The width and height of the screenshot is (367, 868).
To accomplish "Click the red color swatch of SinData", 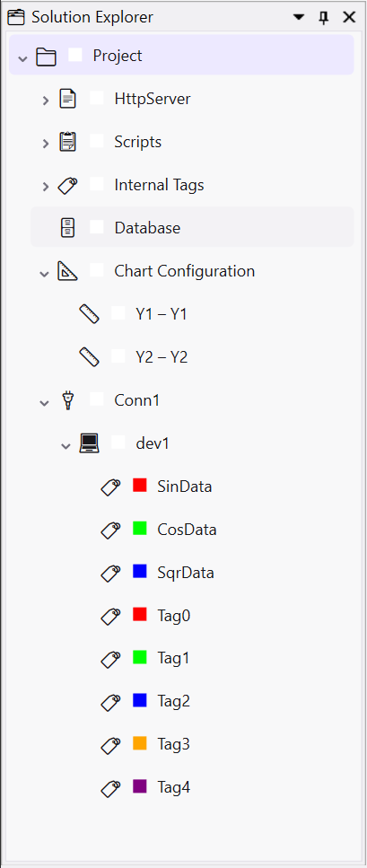I will pos(140,485).
